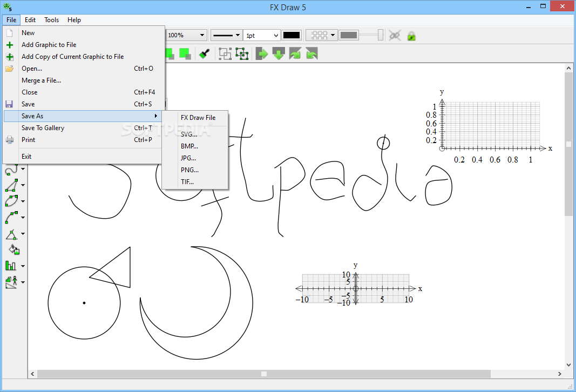The image size is (576, 392).
Task: Save as SVG... format
Action: pyautogui.click(x=195, y=134)
